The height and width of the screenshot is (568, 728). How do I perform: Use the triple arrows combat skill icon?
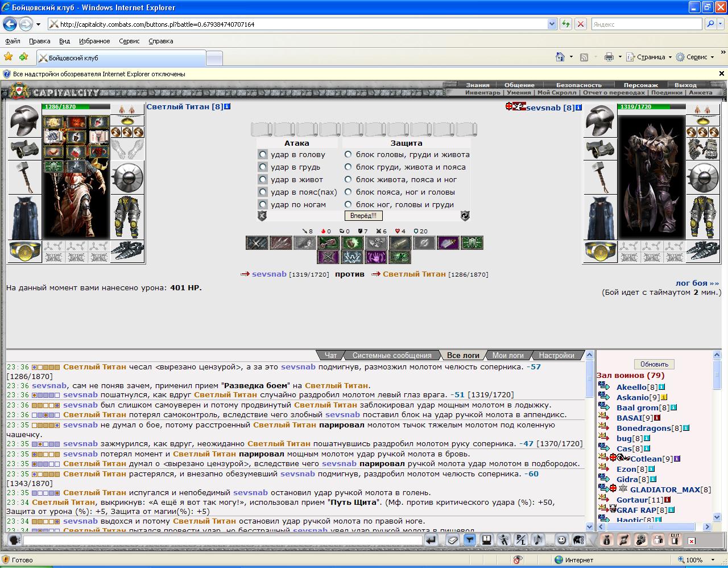281,243
